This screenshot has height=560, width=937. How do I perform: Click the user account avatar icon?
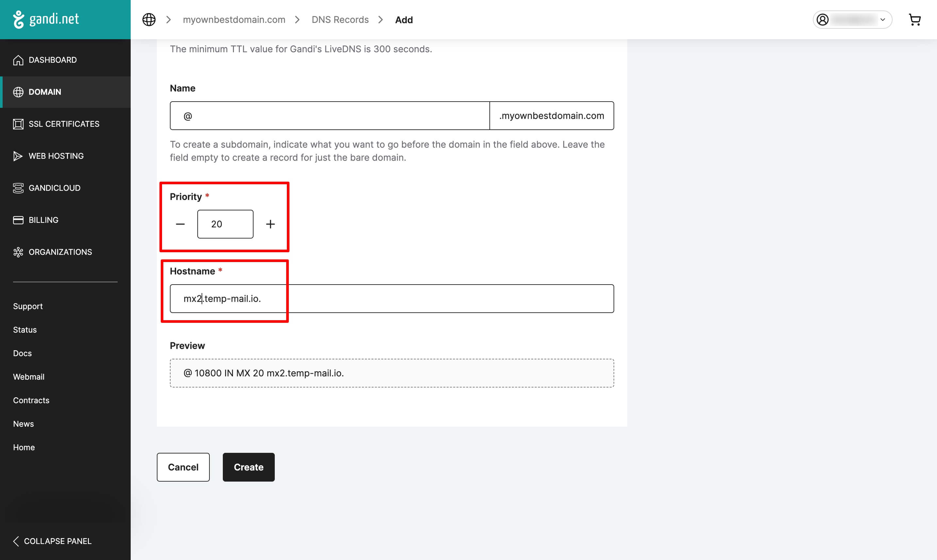coord(823,20)
